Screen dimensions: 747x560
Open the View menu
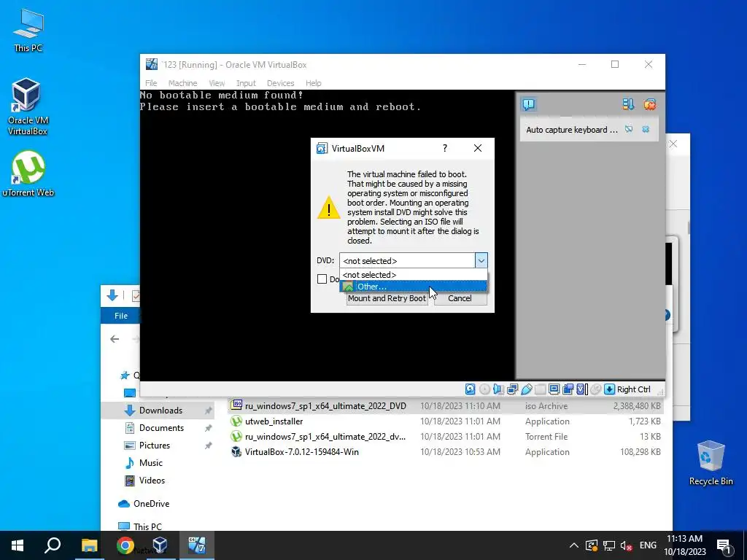point(217,83)
